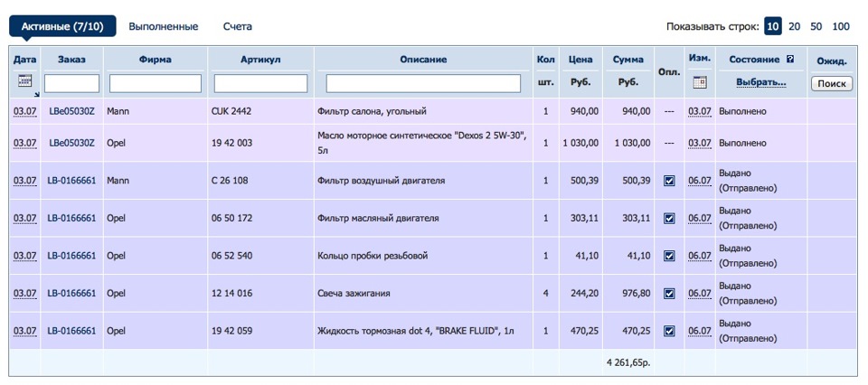
Task: Switch to the Выполненные tab
Action: click(x=164, y=27)
